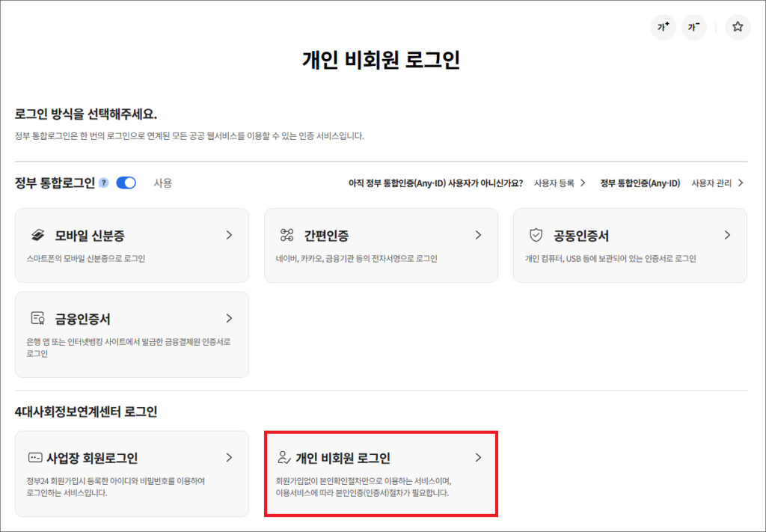
Task: Click the chevron on 공동인증서 card
Action: (x=727, y=235)
